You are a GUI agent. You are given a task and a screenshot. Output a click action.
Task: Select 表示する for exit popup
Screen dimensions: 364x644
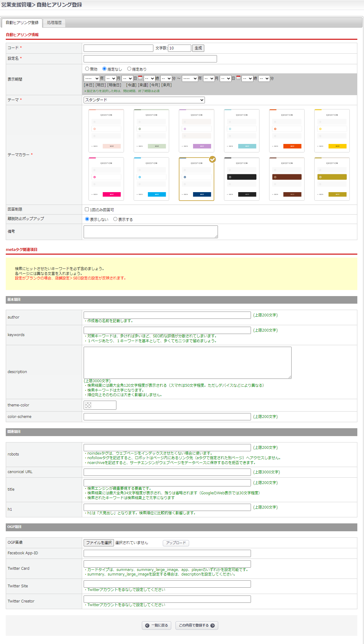(x=115, y=219)
